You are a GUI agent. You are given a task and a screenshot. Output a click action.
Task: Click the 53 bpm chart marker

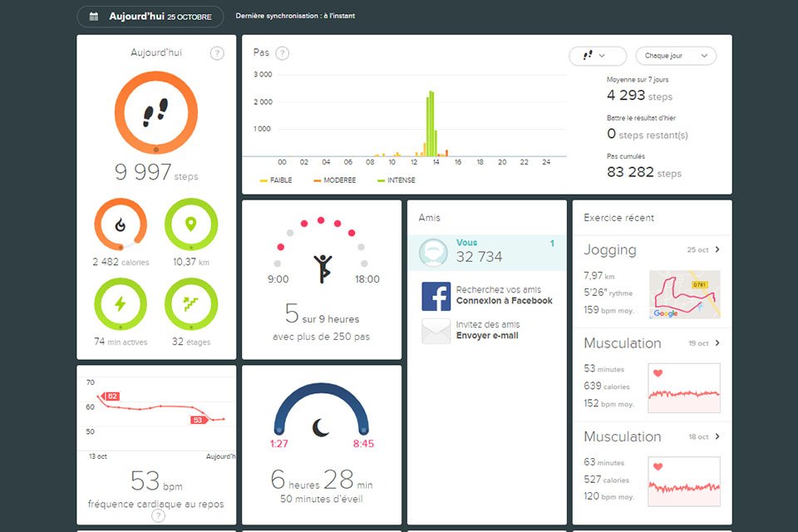click(199, 420)
